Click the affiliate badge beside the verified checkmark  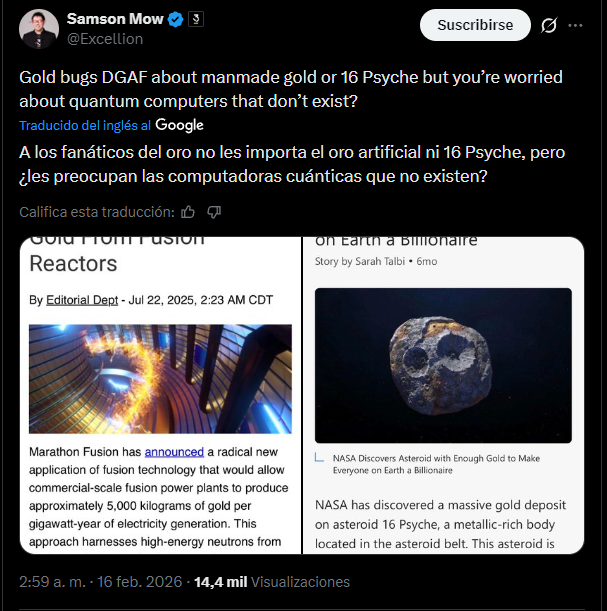[x=195, y=19]
